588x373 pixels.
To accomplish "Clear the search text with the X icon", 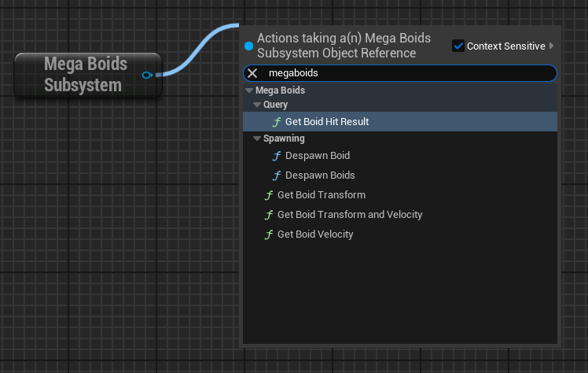I will click(x=252, y=73).
